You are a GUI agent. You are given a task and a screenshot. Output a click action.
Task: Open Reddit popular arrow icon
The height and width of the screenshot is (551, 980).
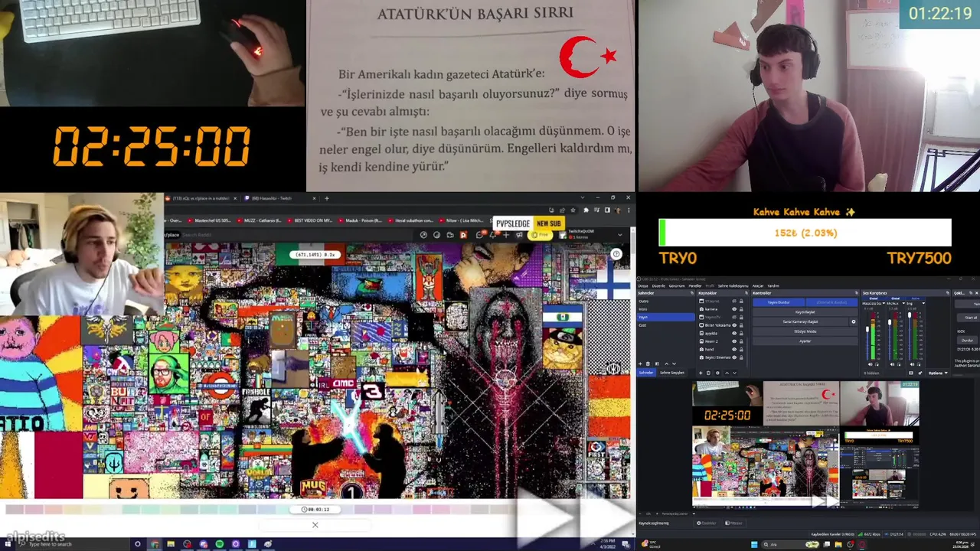423,235
